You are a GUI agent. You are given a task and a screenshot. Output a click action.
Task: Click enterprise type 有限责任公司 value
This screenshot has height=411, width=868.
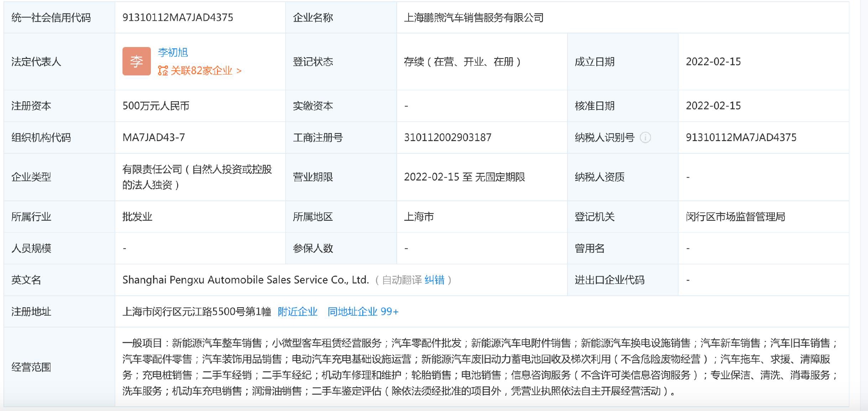click(197, 177)
